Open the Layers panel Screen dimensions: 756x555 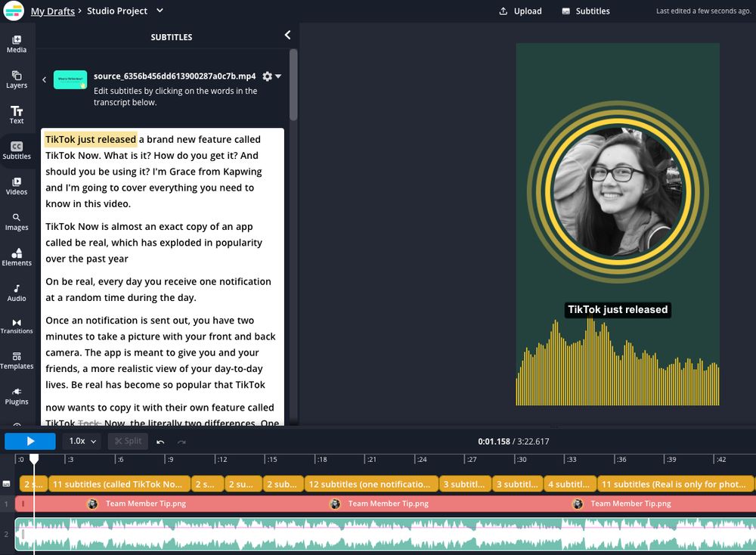[16, 79]
